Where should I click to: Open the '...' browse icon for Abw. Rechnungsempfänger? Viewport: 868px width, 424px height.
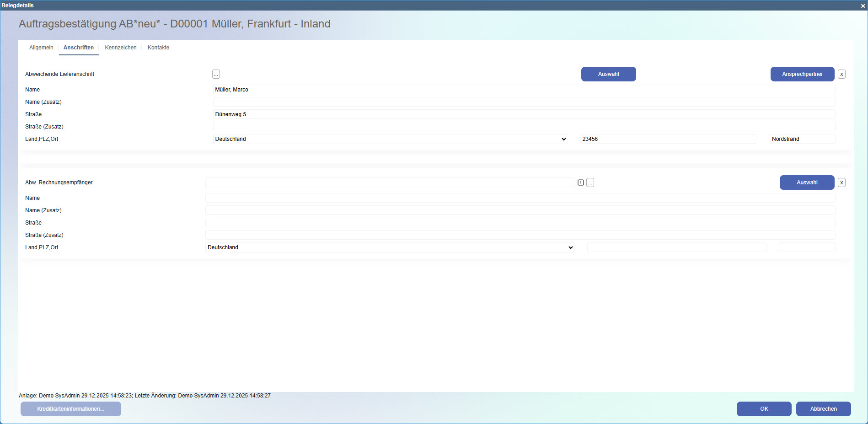click(x=590, y=182)
